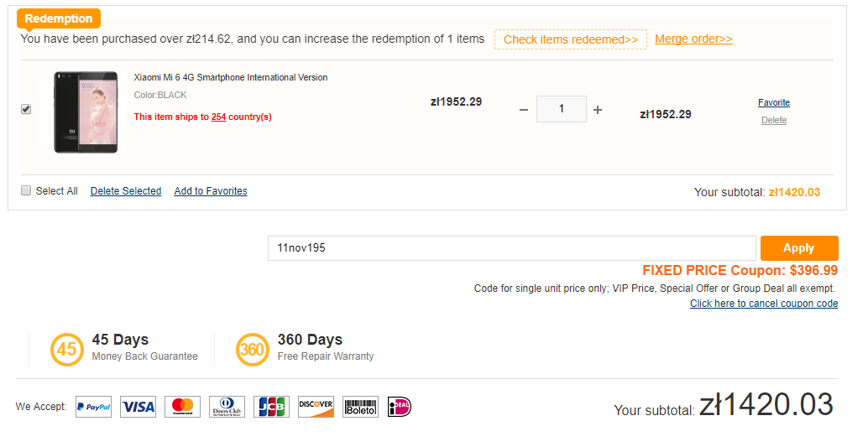Open Check items redeemed link

[x=570, y=39]
